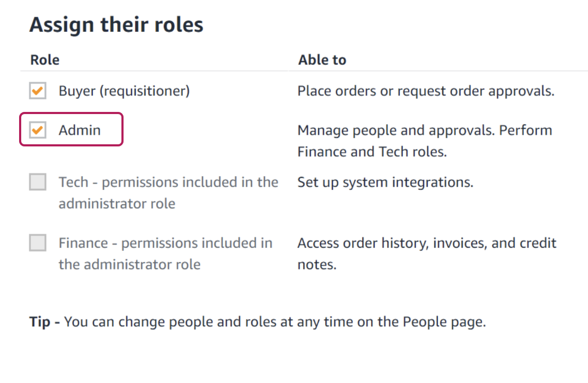
Task: Click "Place orders or request order approvals" text
Action: click(x=426, y=91)
